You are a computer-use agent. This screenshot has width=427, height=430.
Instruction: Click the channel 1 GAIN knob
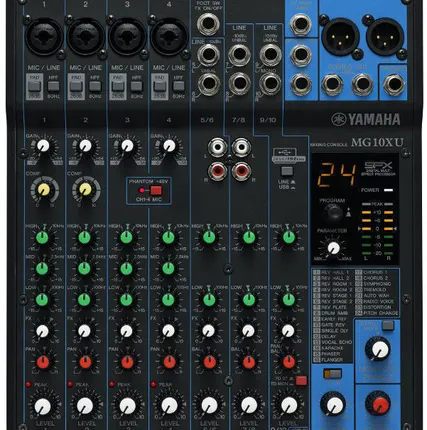coord(43,146)
